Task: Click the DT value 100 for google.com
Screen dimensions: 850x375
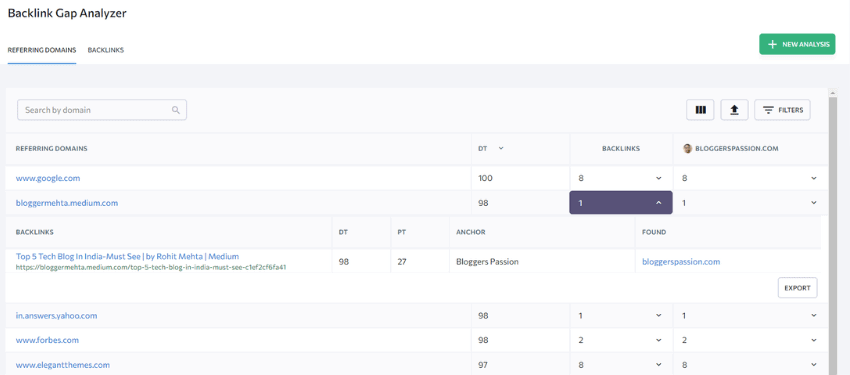Action: (486, 178)
